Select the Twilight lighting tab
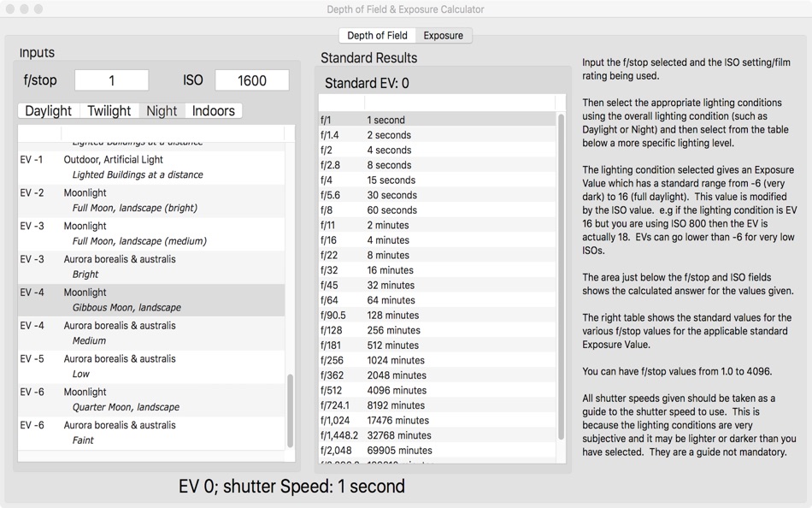The height and width of the screenshot is (508, 812). click(109, 110)
